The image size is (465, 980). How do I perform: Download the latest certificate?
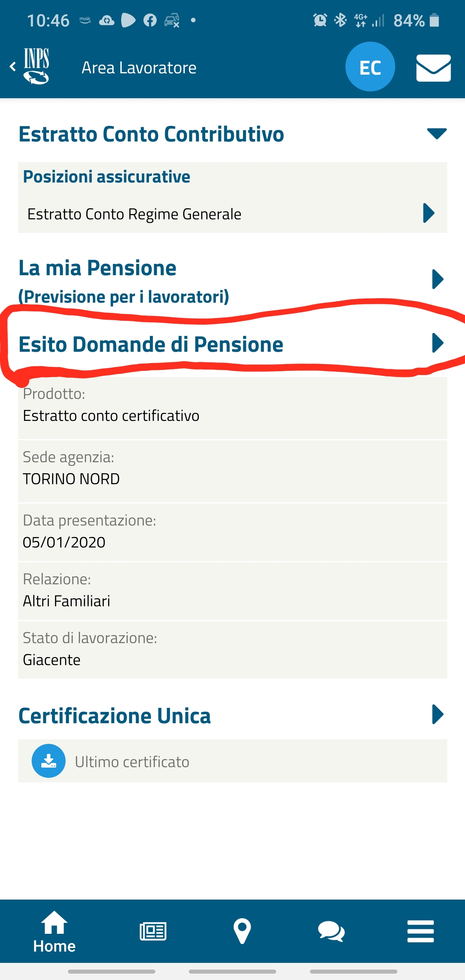[x=48, y=761]
